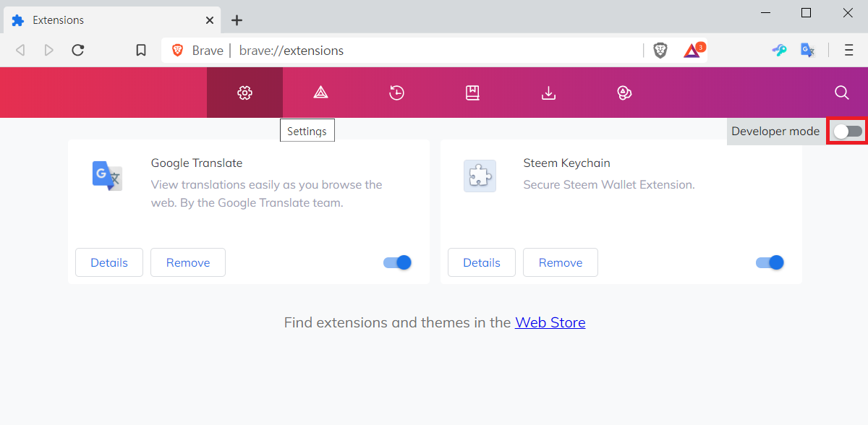Click the Brave Rewards BAT icon with badge
868x425 pixels.
pos(693,50)
